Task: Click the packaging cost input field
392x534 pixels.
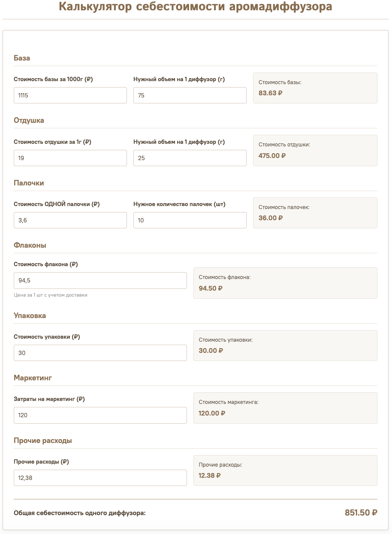Action: pyautogui.click(x=100, y=353)
